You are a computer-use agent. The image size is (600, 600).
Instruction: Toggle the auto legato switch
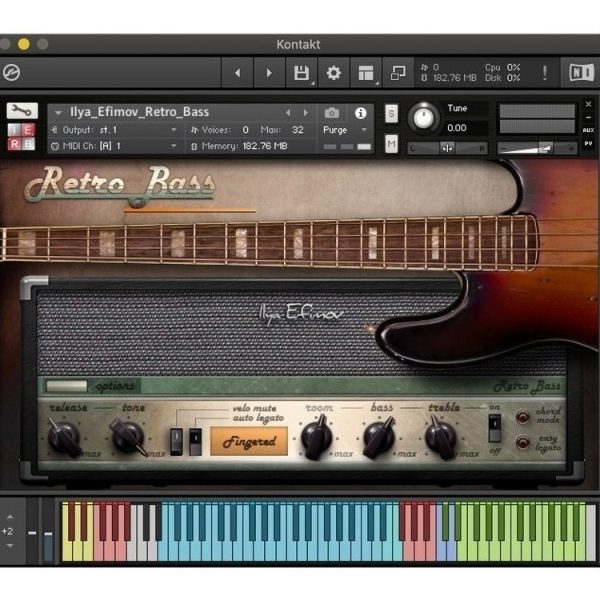[x=195, y=442]
